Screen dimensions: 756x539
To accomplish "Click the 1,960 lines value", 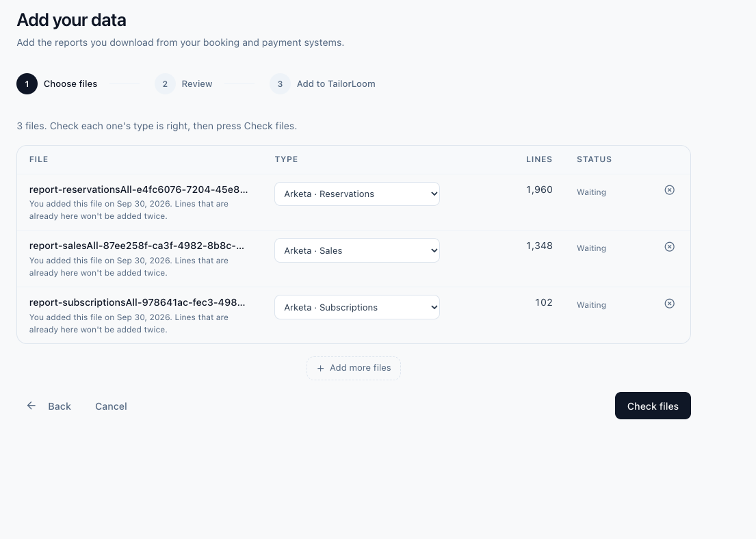I will 539,189.
